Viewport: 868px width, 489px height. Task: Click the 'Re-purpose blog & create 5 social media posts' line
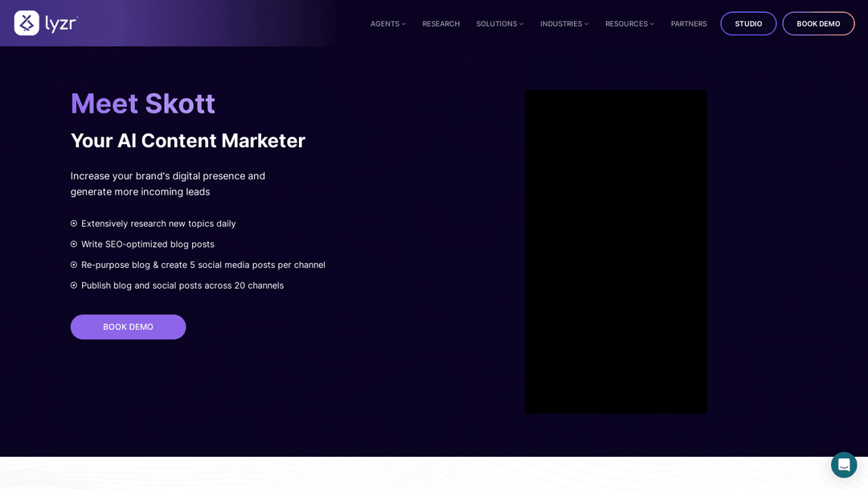(x=203, y=265)
